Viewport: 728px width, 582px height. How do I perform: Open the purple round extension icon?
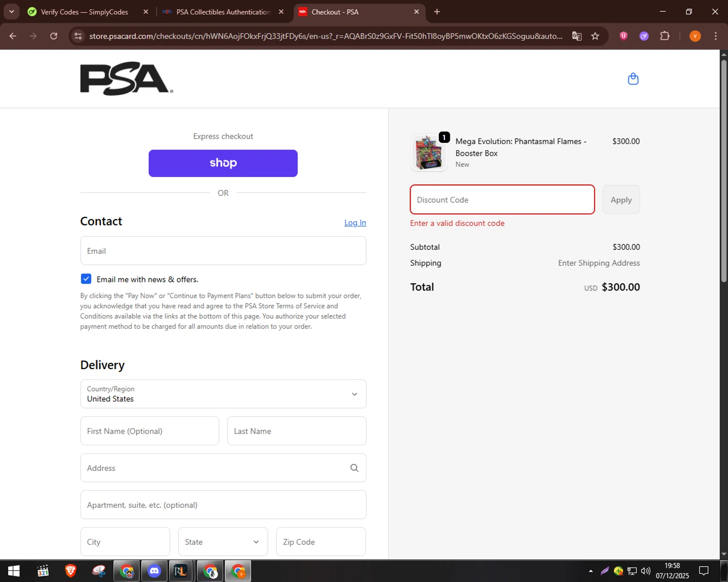pyautogui.click(x=644, y=36)
